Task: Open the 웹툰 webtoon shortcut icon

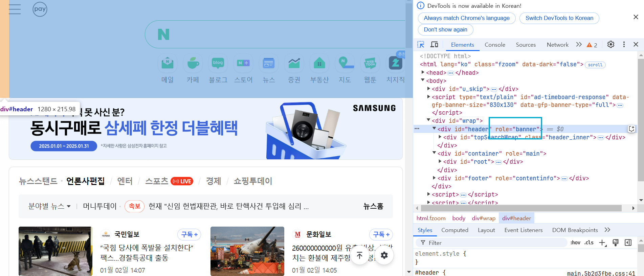Action: coord(370,63)
